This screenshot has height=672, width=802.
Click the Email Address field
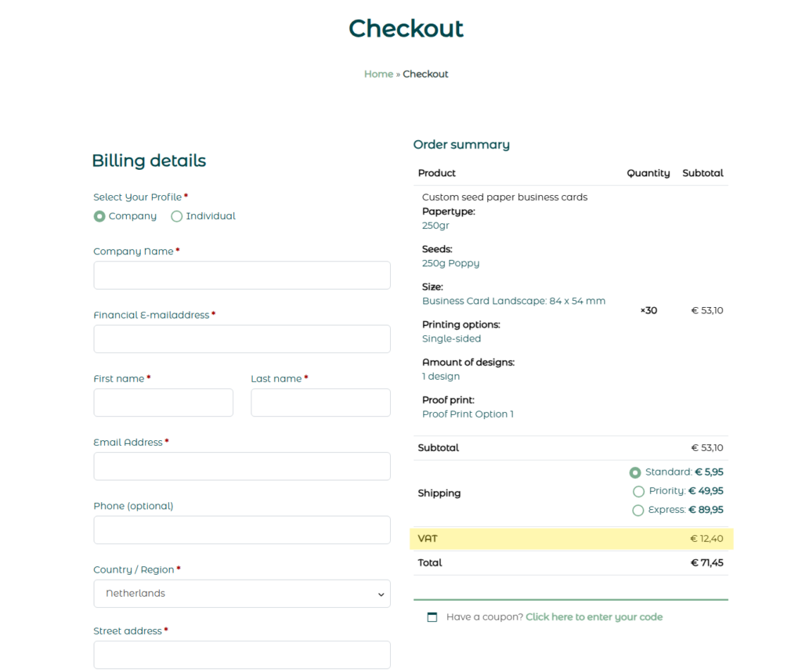241,466
